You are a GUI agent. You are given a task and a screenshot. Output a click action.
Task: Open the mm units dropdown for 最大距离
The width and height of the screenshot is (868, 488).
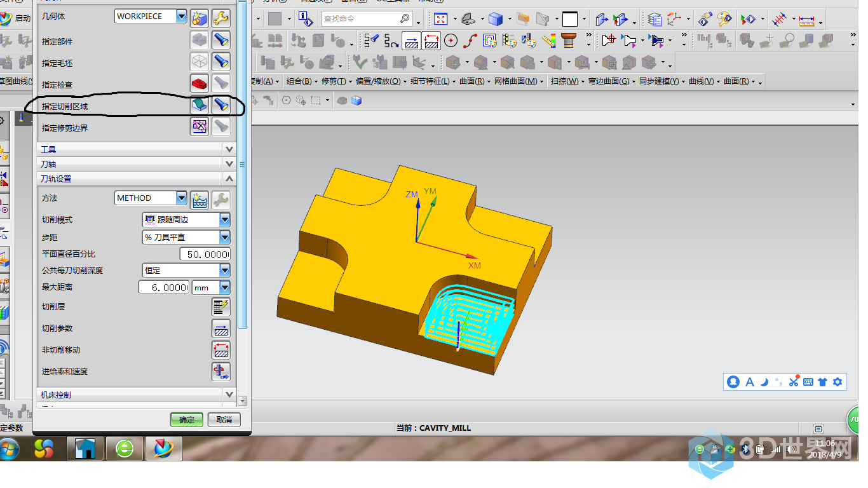click(224, 288)
